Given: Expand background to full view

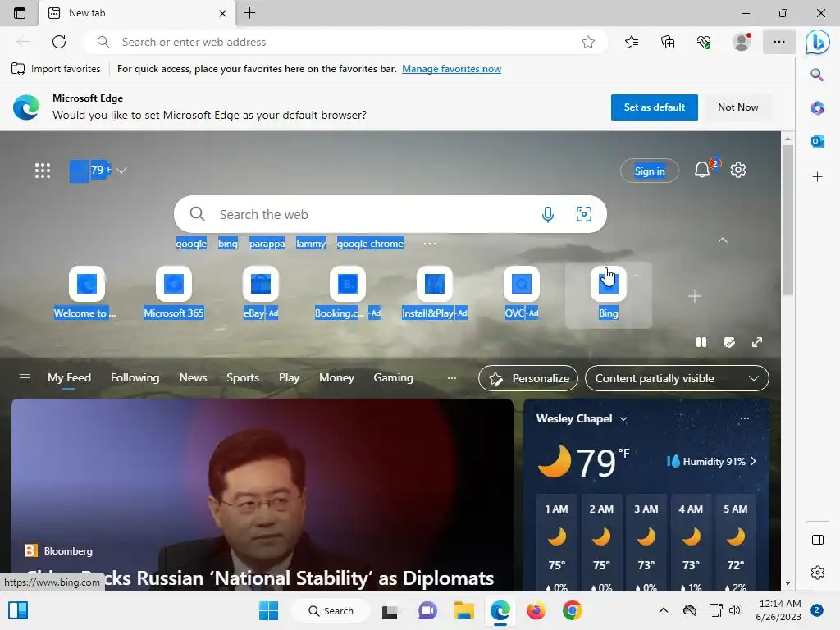Looking at the screenshot, I should (757, 342).
